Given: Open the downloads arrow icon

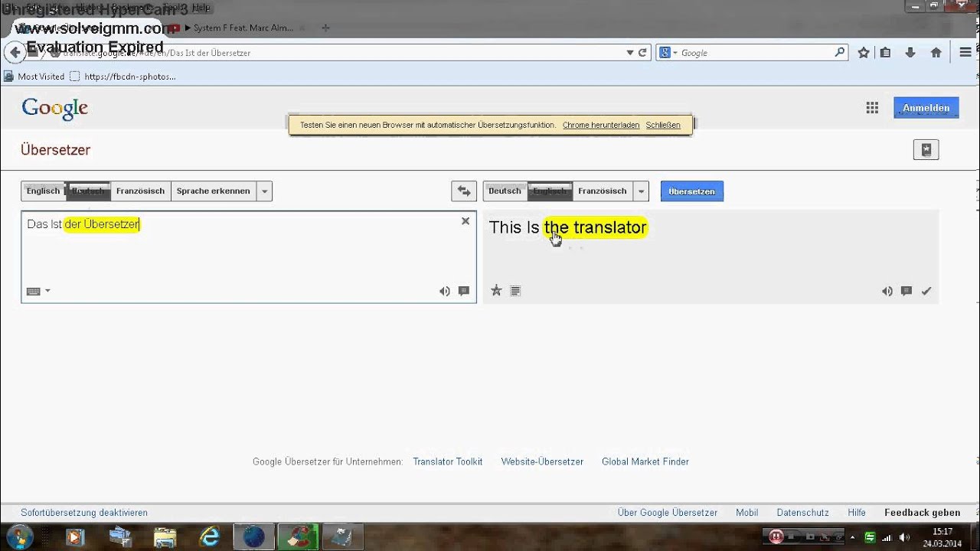Looking at the screenshot, I should coord(910,53).
